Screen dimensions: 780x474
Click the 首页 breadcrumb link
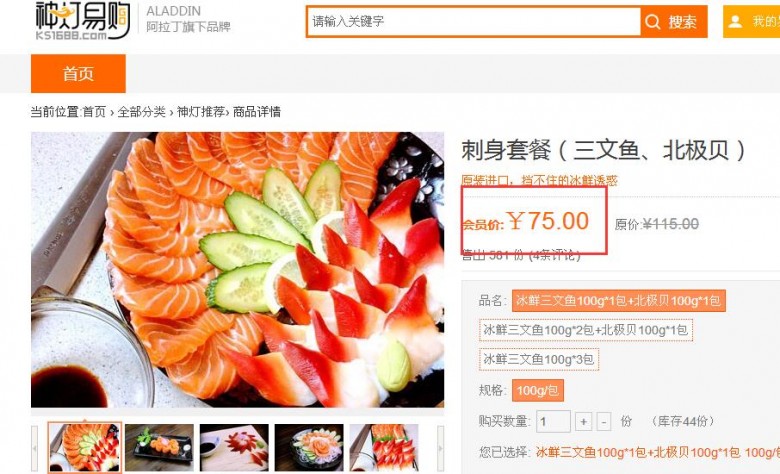coord(94,112)
